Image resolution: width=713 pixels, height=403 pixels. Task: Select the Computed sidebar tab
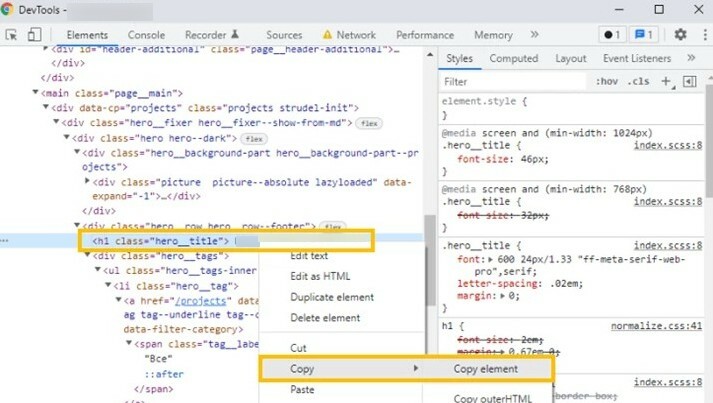pos(514,58)
